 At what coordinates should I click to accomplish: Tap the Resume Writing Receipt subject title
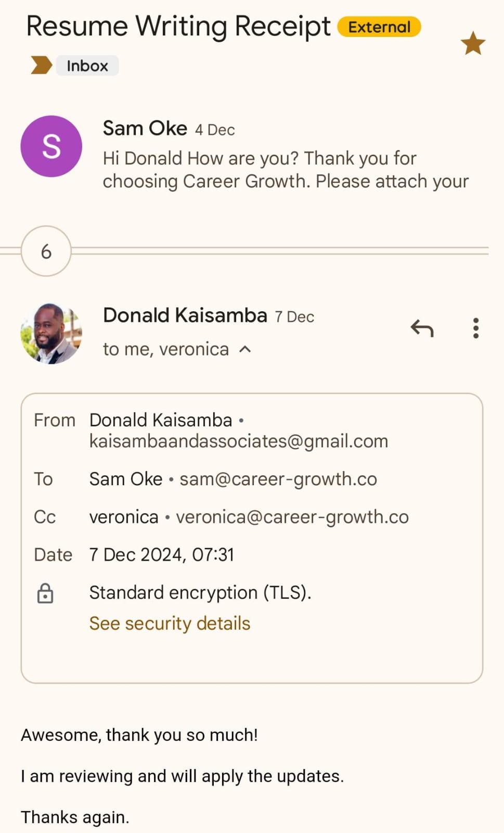(x=178, y=26)
